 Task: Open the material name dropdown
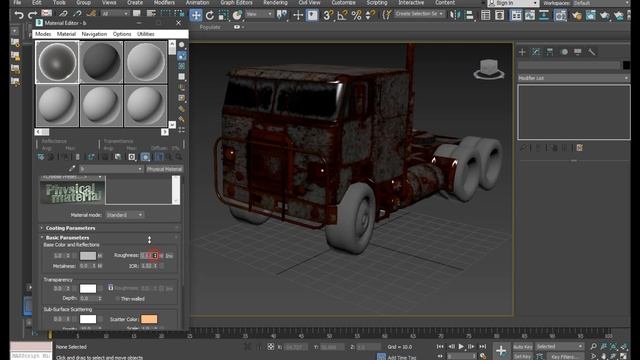(x=111, y=169)
